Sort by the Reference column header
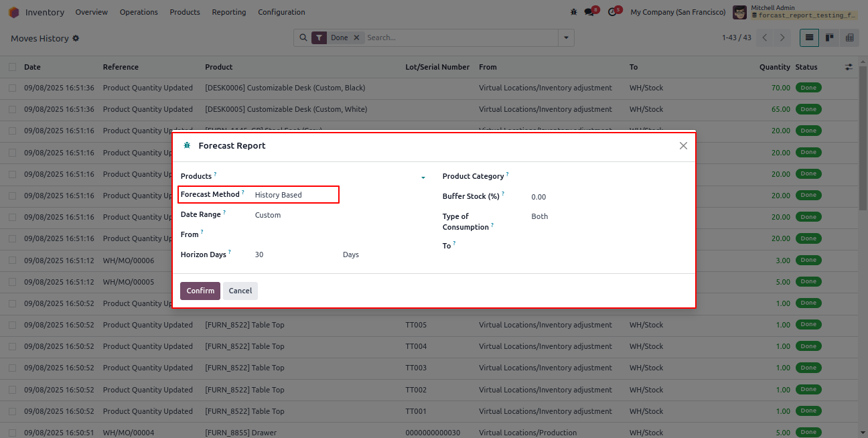The image size is (868, 438). [x=121, y=67]
